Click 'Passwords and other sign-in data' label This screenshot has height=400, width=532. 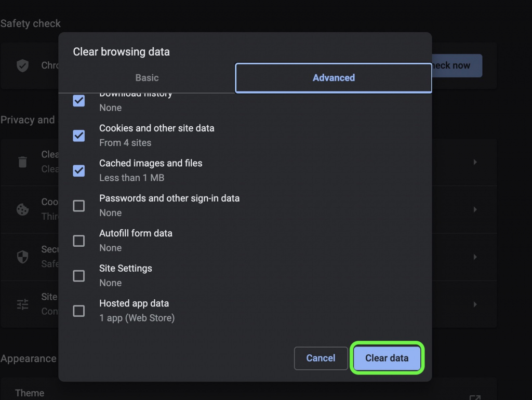pos(169,198)
